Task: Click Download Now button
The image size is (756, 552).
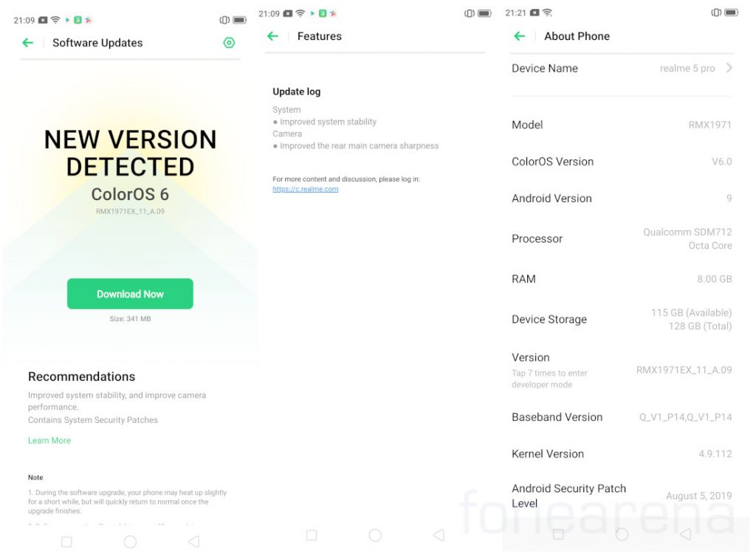Action: point(130,294)
